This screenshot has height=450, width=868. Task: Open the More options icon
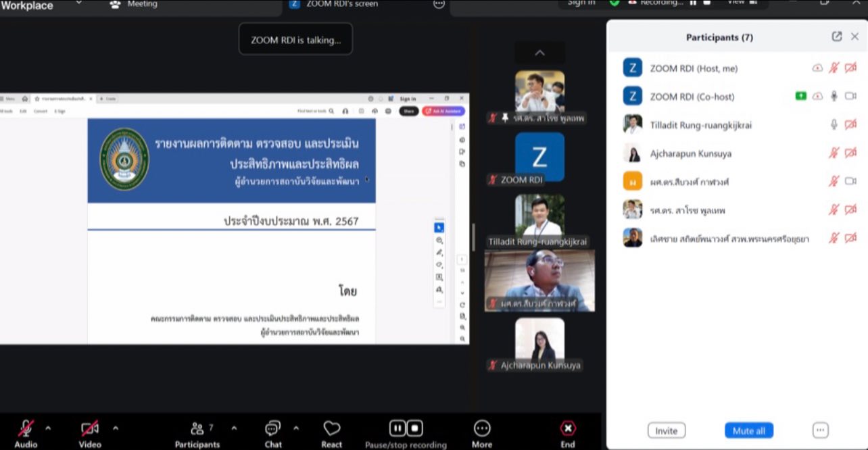tap(482, 428)
